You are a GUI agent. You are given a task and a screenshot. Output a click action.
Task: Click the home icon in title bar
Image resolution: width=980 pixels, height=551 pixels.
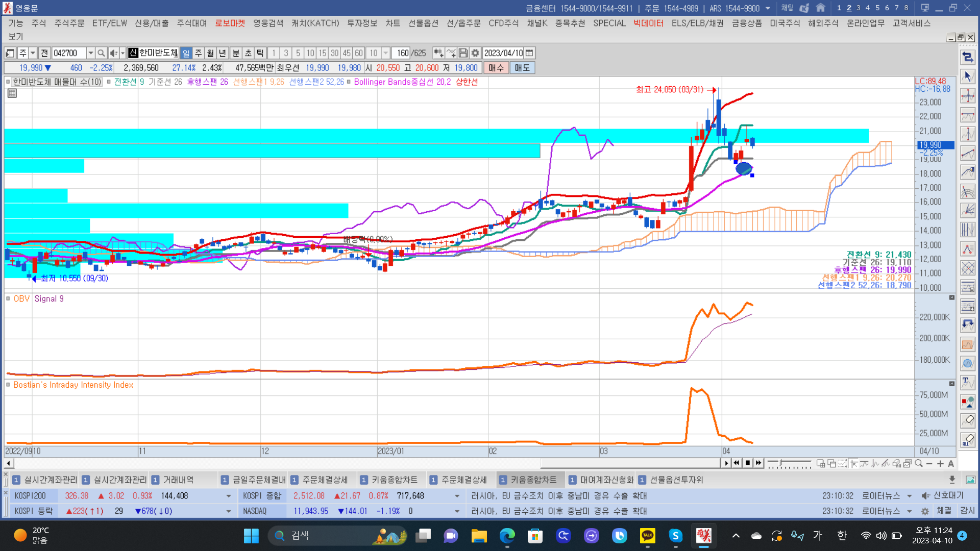(821, 8)
